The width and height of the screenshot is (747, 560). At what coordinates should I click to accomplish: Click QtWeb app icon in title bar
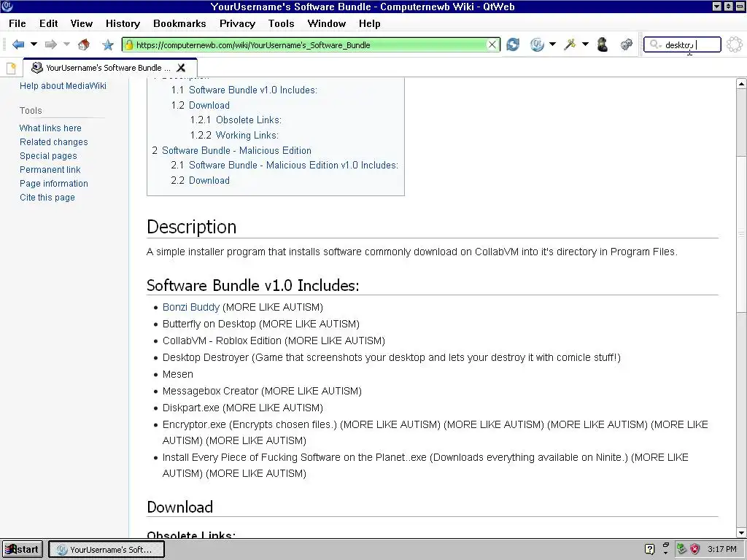pyautogui.click(x=7, y=6)
